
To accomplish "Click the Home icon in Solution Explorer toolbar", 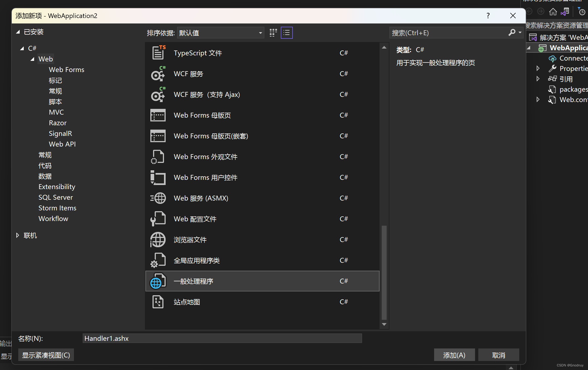I will pyautogui.click(x=553, y=11).
